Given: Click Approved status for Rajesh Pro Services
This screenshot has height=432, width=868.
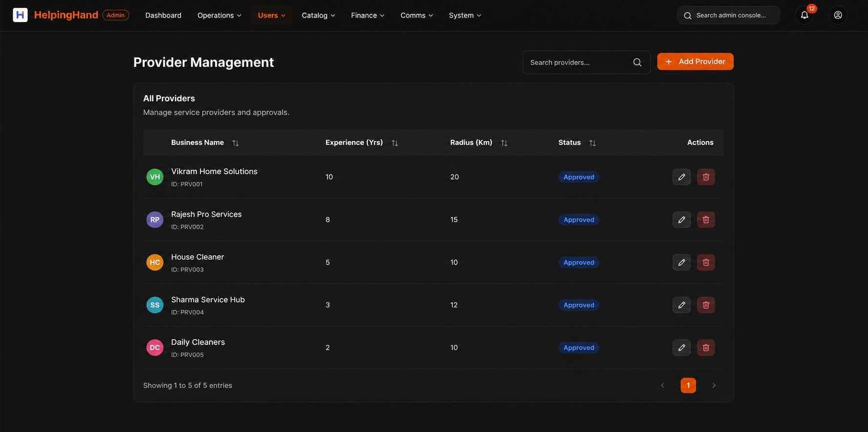Looking at the screenshot, I should pos(579,220).
